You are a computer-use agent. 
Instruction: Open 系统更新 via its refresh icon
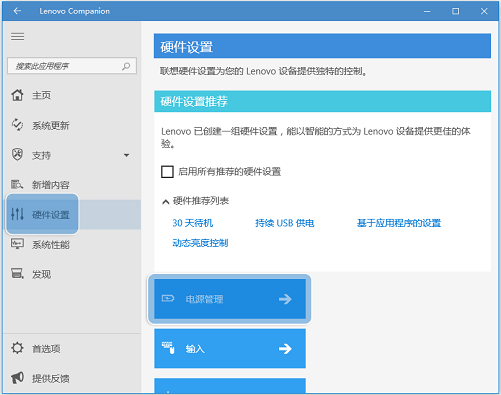coord(17,125)
